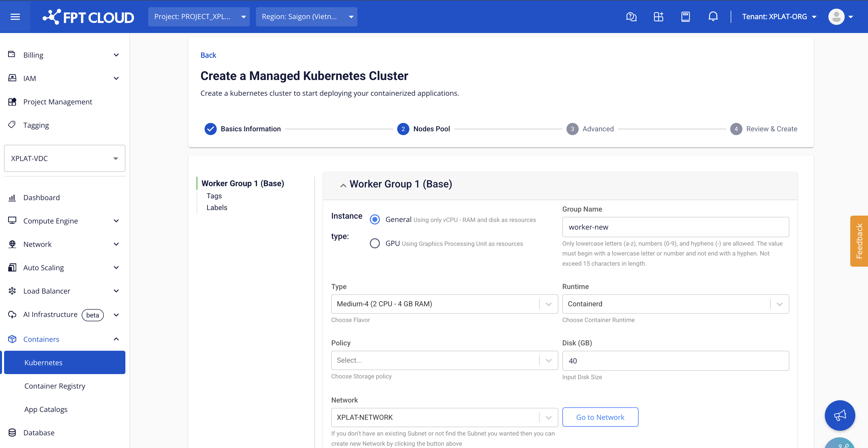
Task: Open the orange Feedback side tab
Action: [859, 241]
